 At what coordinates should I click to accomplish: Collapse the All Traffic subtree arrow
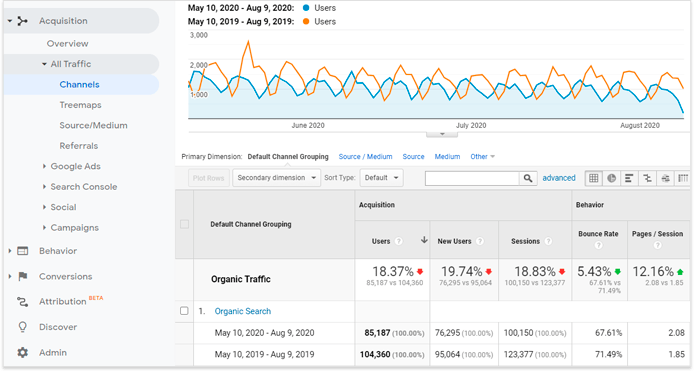point(44,64)
